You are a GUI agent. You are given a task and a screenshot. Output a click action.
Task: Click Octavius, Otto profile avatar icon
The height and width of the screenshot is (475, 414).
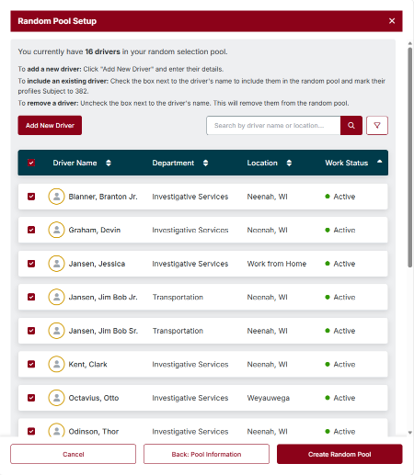pos(56,398)
